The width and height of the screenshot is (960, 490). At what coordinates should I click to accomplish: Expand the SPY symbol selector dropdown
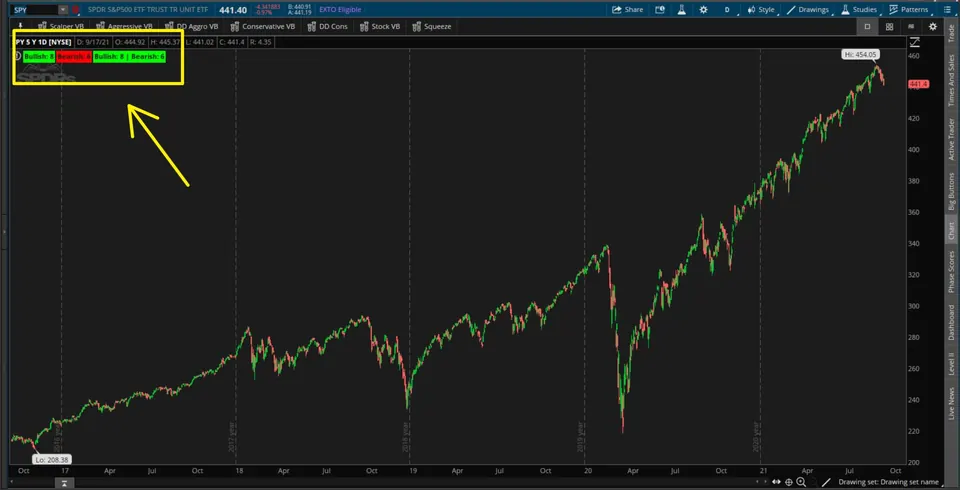click(x=62, y=10)
